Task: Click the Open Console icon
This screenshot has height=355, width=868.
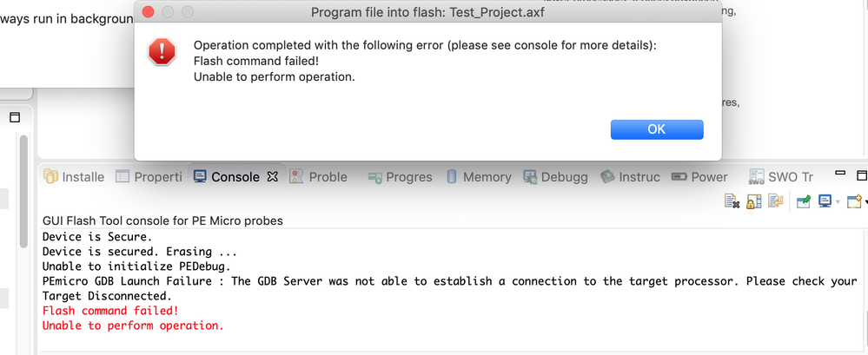Action: [x=853, y=201]
